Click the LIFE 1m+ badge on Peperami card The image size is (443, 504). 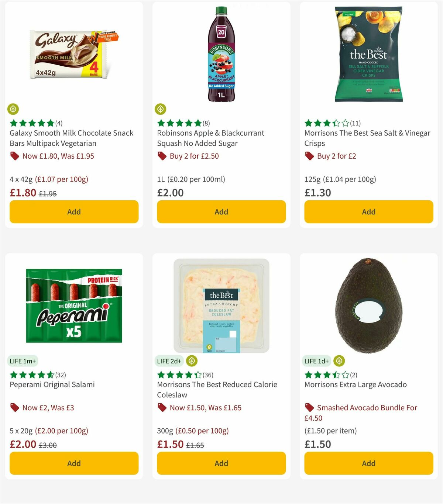[x=23, y=361]
